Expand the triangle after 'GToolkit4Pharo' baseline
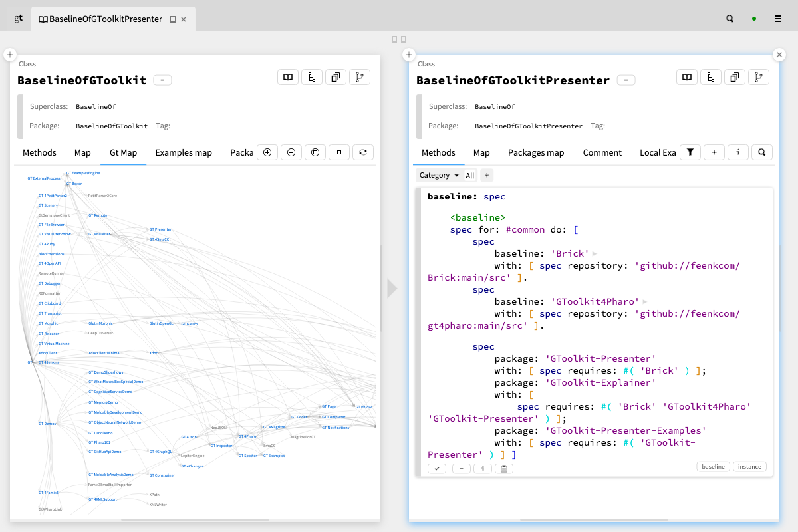 645,301
